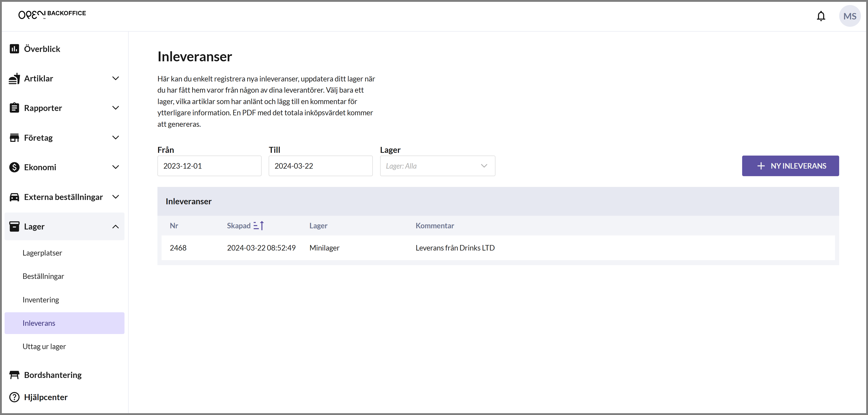Screen dimensions: 868x415
Task: Click the Företag store icon
Action: [14, 138]
